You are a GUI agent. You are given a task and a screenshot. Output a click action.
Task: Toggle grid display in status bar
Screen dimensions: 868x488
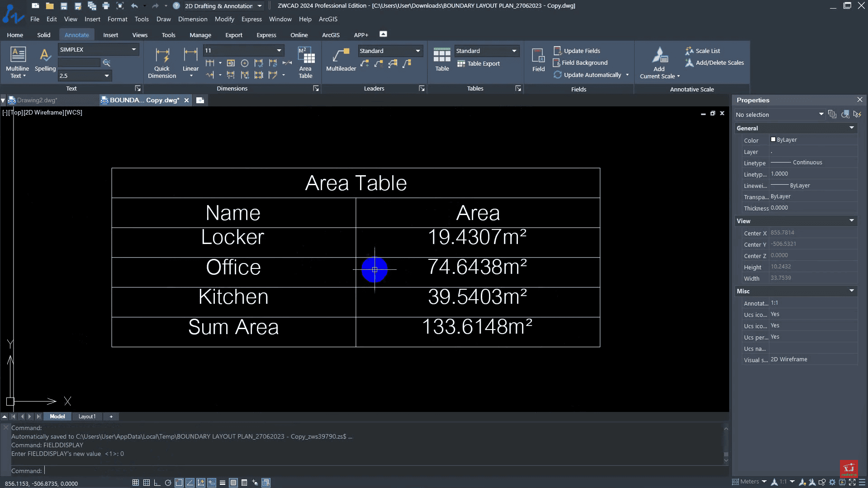(x=146, y=483)
